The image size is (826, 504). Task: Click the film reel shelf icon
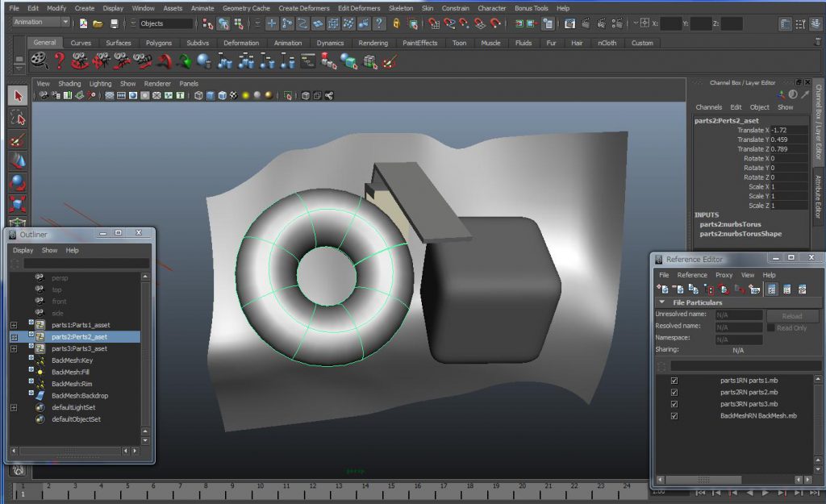click(40, 61)
